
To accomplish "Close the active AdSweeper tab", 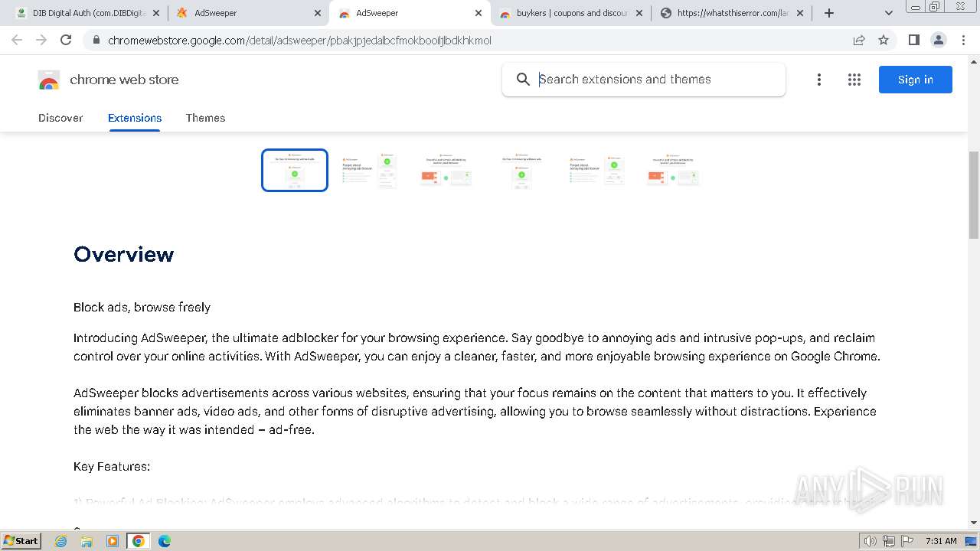I will coord(479,13).
